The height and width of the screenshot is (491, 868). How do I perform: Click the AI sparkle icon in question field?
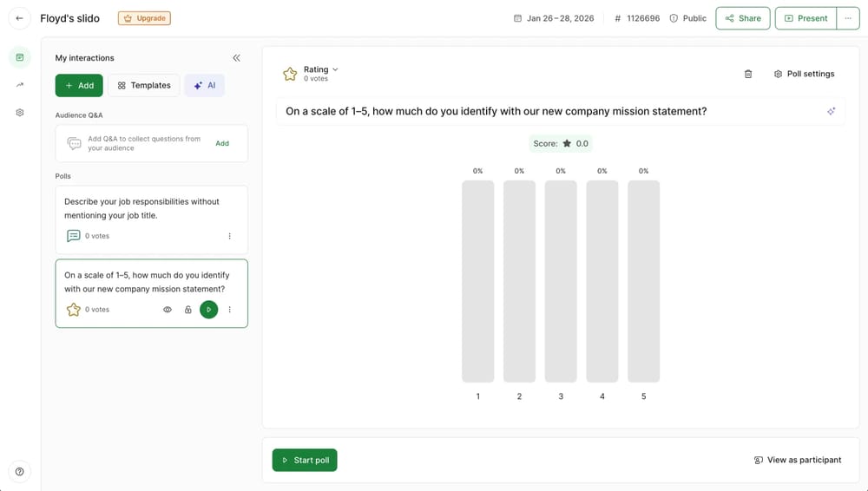click(x=831, y=112)
